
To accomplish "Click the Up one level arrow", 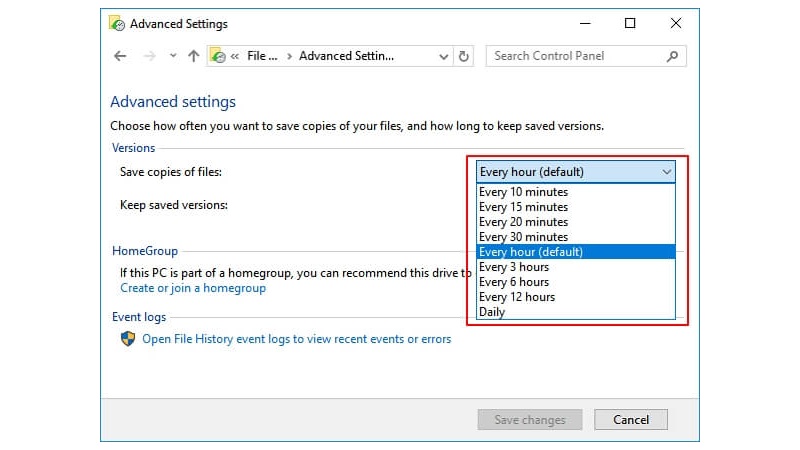I will point(193,57).
